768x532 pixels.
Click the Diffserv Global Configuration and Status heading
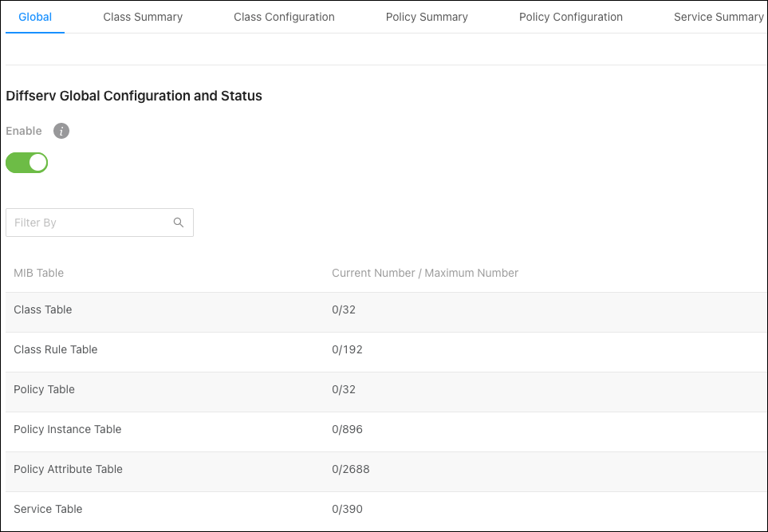coord(134,96)
